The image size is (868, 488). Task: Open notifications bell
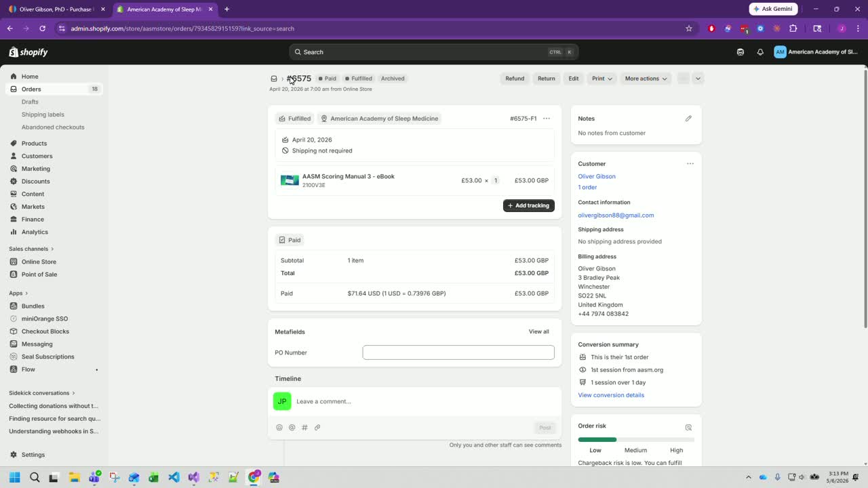pos(760,52)
